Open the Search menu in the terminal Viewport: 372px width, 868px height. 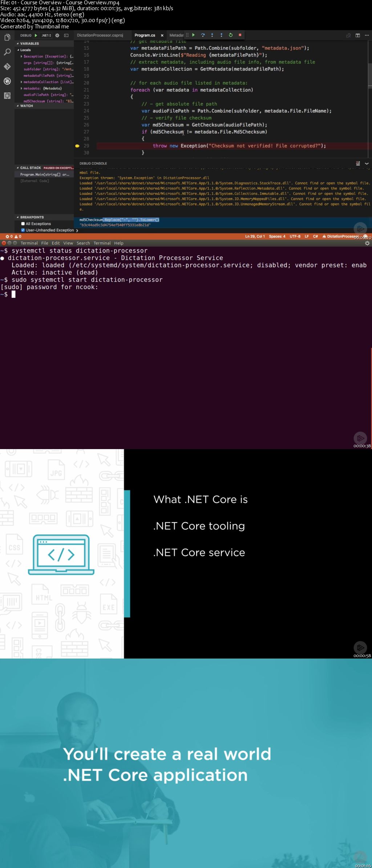click(83, 243)
